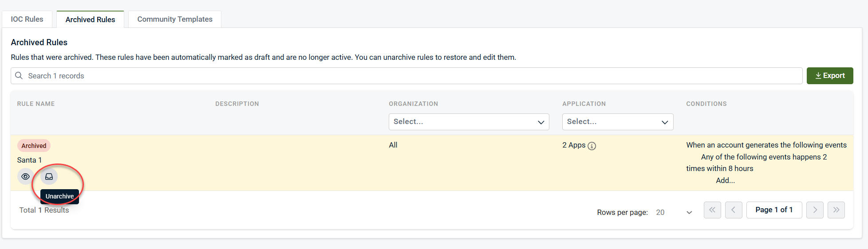Click the magnifying glass search icon
Viewport: 868px width, 249px height.
coord(19,76)
